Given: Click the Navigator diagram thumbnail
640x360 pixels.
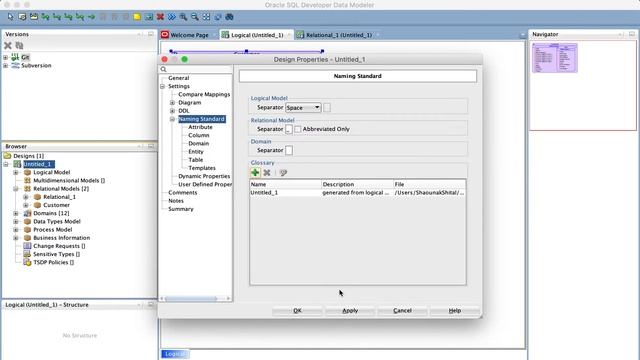Looking at the screenshot, I should (x=555, y=58).
